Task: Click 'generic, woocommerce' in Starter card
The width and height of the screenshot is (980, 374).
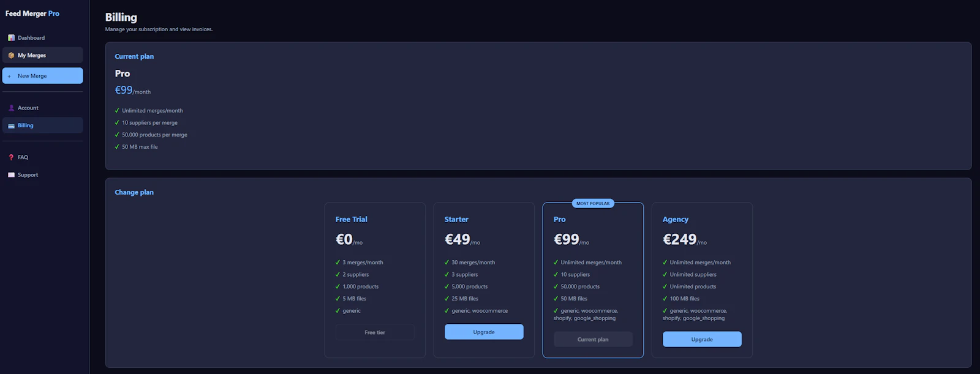Action: [x=480, y=311]
